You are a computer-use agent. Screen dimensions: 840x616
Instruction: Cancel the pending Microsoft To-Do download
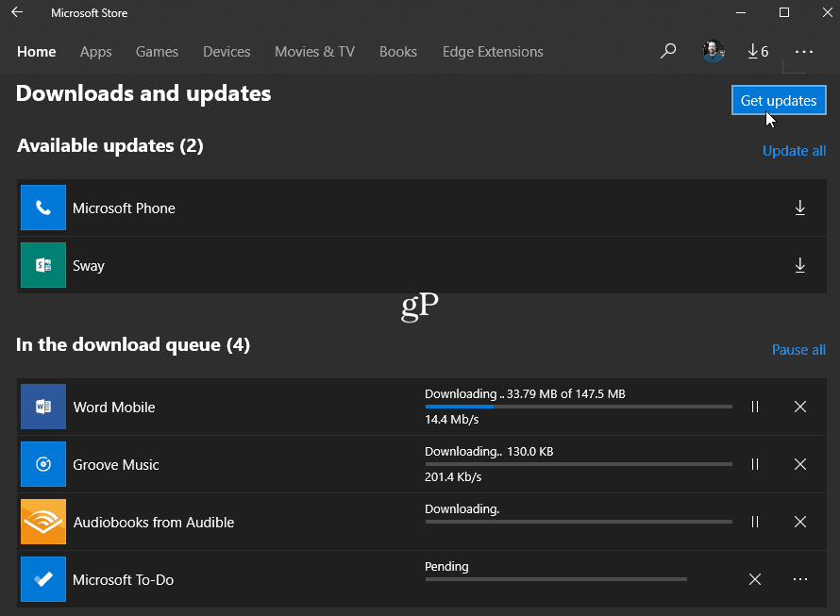click(x=755, y=579)
